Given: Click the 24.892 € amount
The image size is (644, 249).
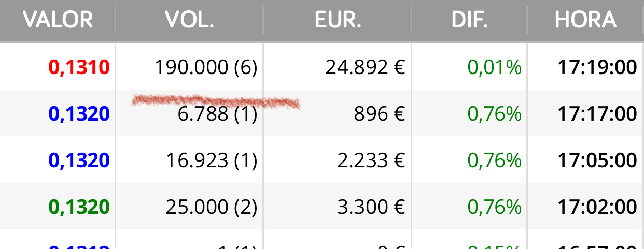Looking at the screenshot, I should click(366, 67).
